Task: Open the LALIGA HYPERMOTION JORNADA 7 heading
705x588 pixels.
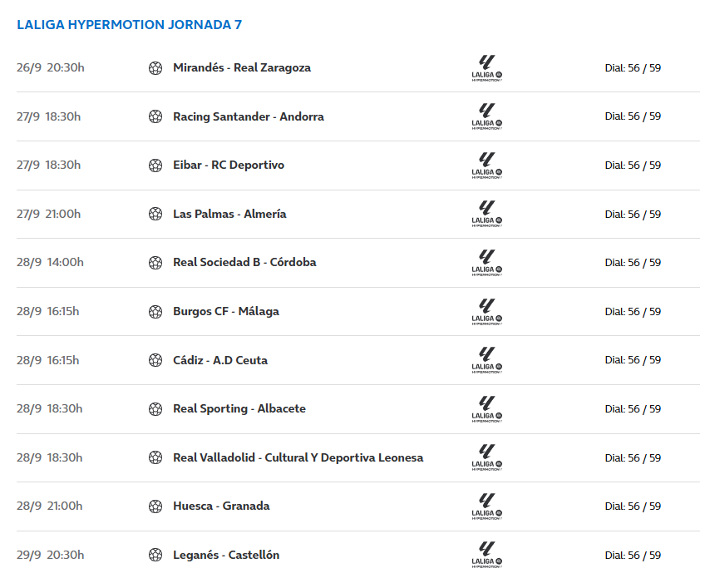Action: (129, 25)
